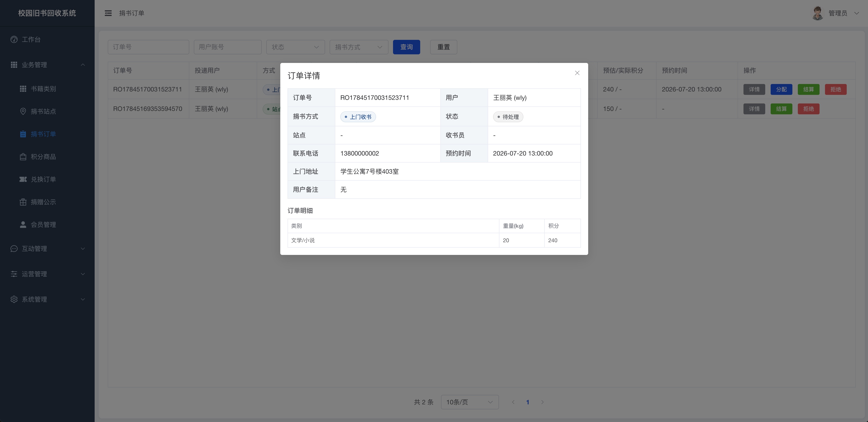
Task: Expand the 互动管理 menu chevron
Action: tap(83, 248)
